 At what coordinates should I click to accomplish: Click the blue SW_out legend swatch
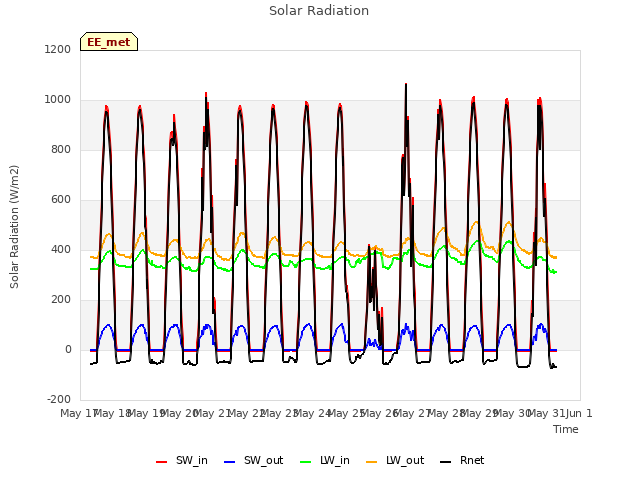point(230,462)
